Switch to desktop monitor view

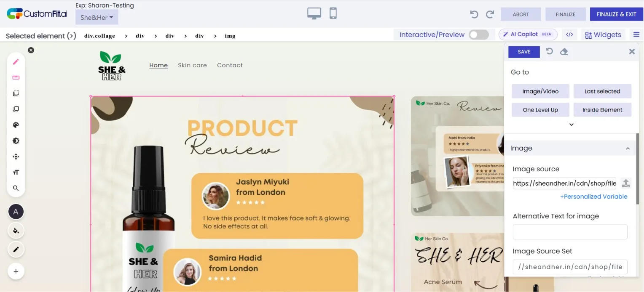click(x=314, y=13)
